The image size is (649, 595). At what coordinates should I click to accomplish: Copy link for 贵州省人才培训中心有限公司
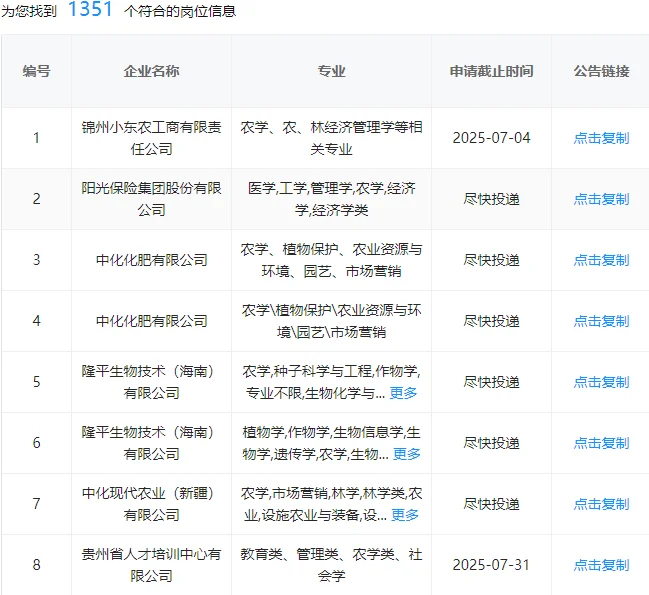point(601,565)
